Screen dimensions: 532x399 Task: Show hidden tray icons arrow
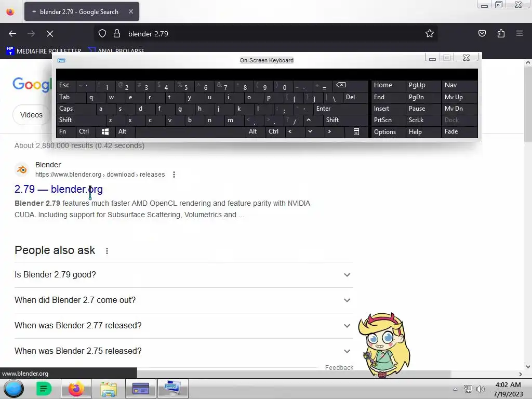[455, 389]
